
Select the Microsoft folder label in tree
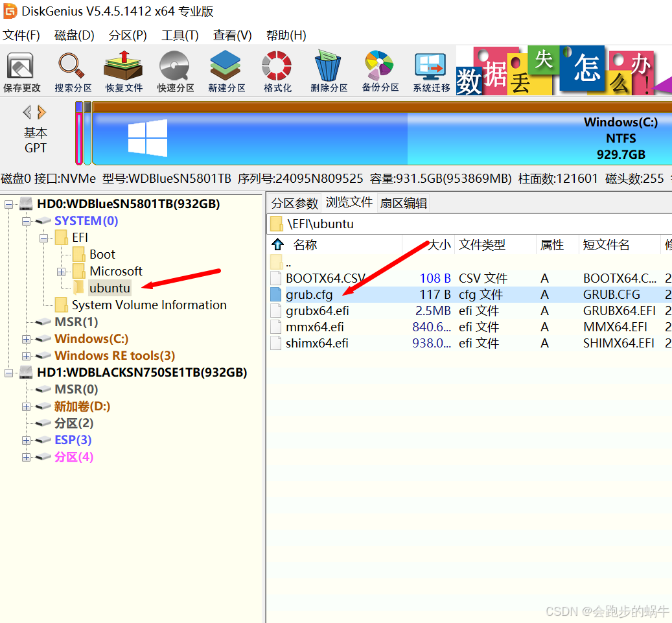click(x=116, y=271)
